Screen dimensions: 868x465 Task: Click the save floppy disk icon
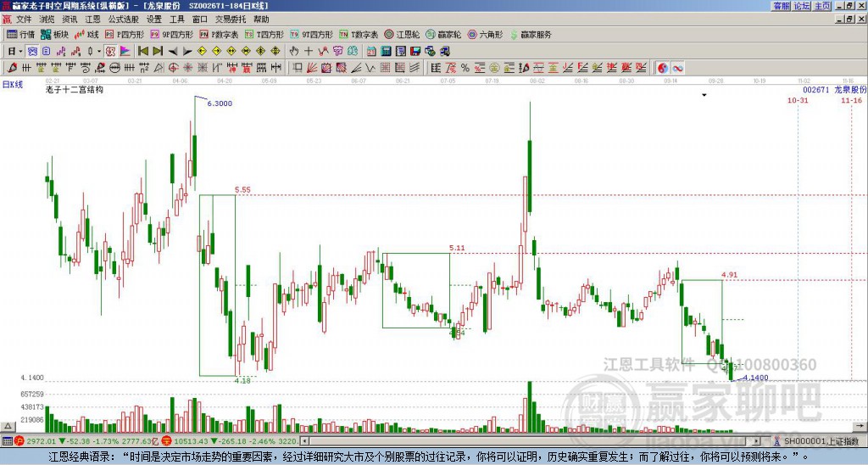pos(415,51)
